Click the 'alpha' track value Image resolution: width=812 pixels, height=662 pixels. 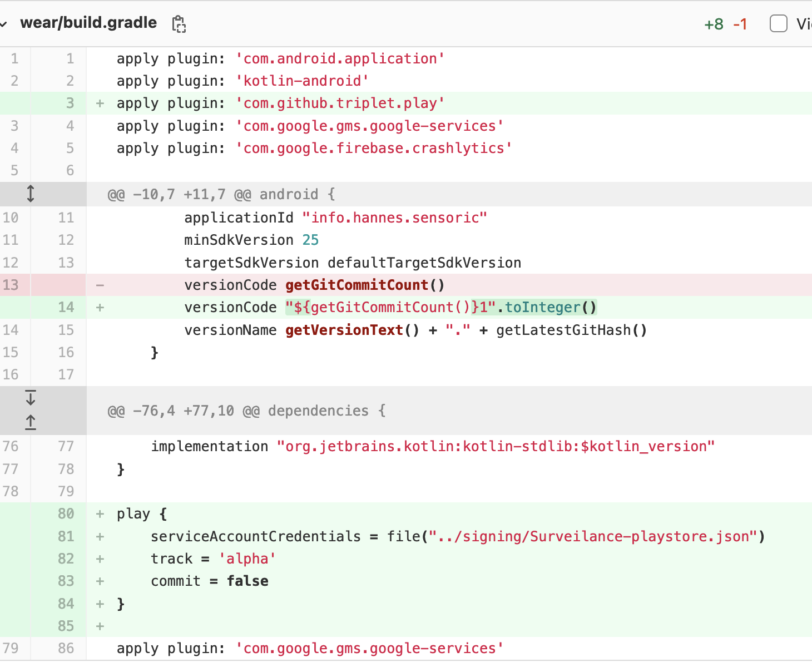pos(247,559)
